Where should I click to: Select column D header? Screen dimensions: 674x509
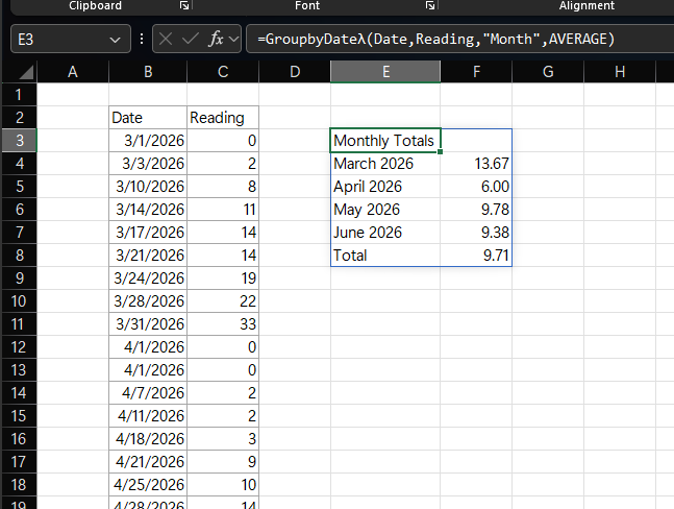point(294,71)
